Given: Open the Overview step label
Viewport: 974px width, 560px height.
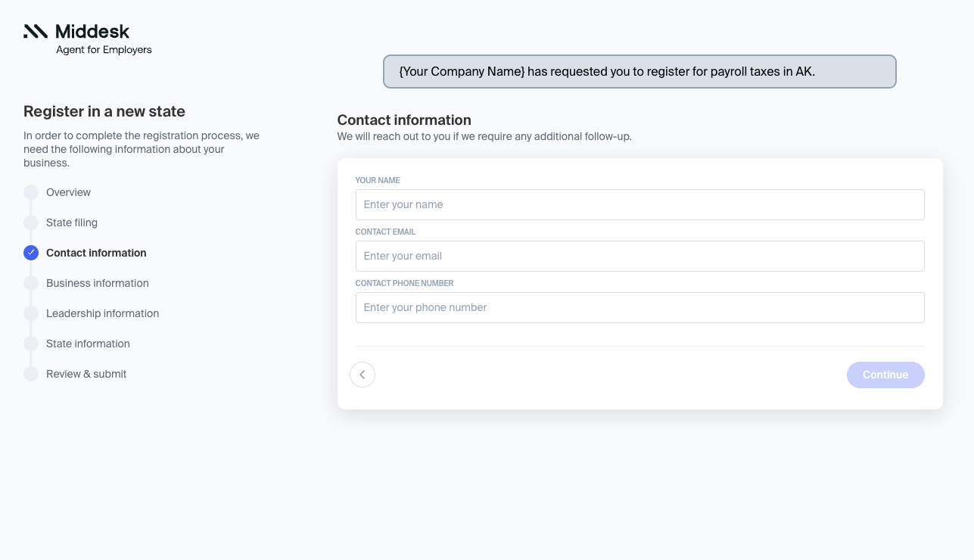Looking at the screenshot, I should [68, 192].
